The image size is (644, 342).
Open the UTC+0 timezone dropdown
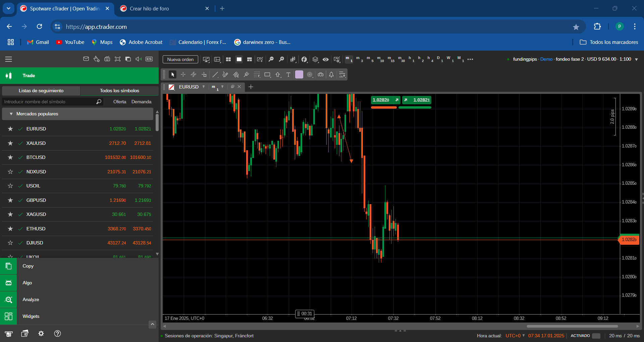[515, 336]
